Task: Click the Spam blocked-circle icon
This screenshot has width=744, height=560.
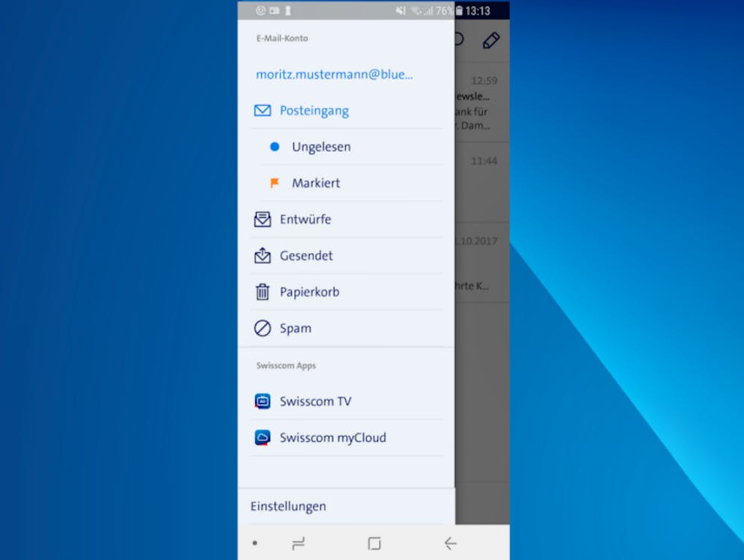Action: pyautogui.click(x=263, y=328)
